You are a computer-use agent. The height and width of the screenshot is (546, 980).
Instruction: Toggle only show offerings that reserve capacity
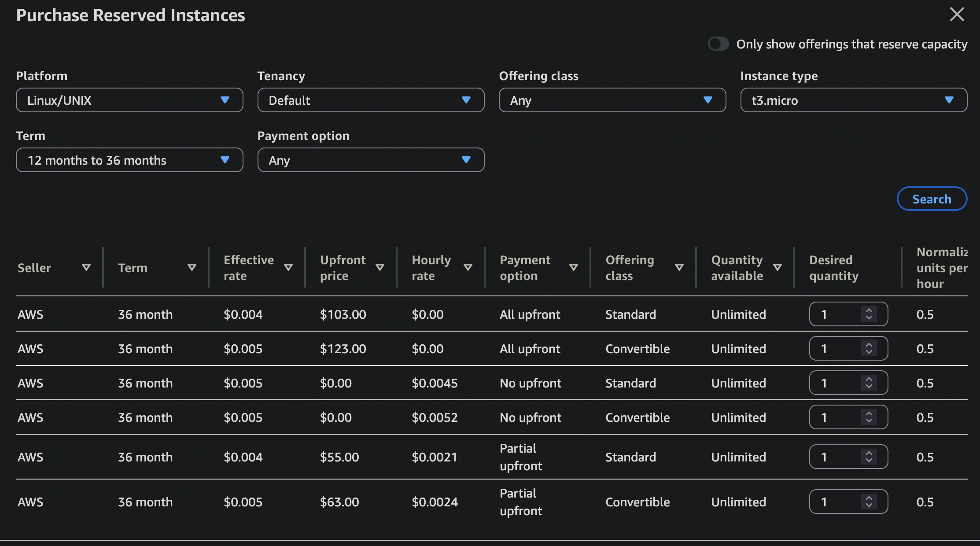[718, 44]
